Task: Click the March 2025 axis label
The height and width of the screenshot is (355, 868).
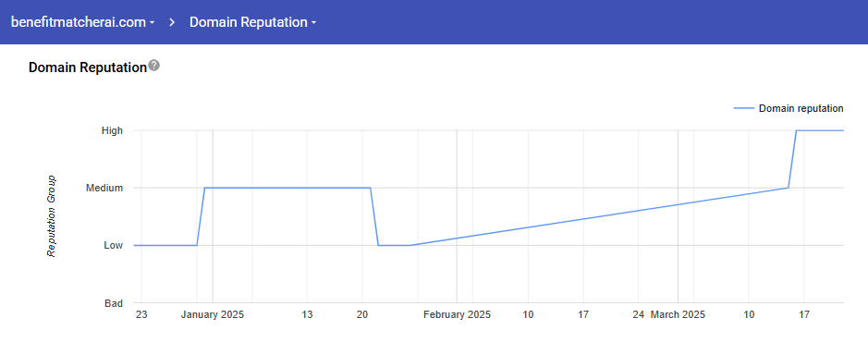Action: pos(678,315)
